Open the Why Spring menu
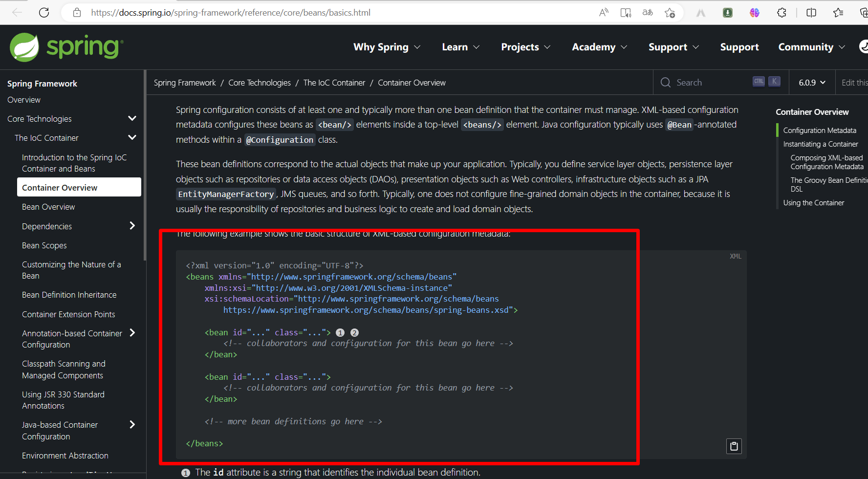The height and width of the screenshot is (479, 868). tap(387, 47)
